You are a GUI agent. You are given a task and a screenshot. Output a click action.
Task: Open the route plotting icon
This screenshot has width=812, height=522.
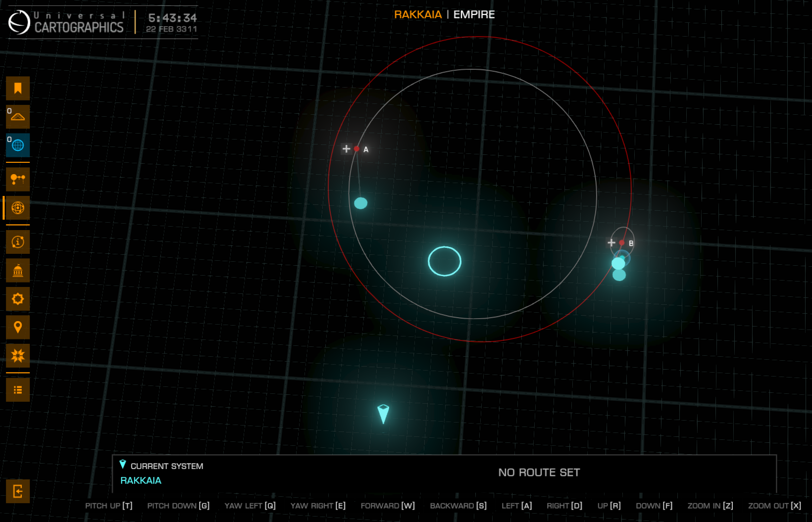tap(18, 179)
